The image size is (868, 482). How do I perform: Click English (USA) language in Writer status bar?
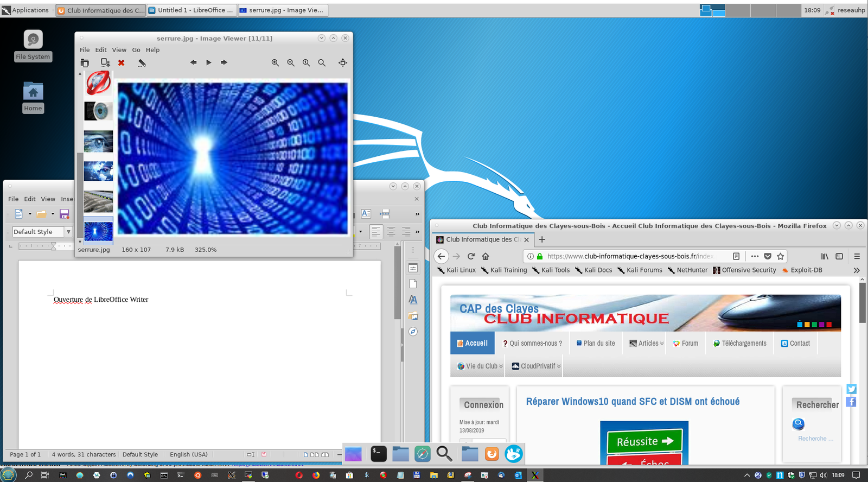189,455
